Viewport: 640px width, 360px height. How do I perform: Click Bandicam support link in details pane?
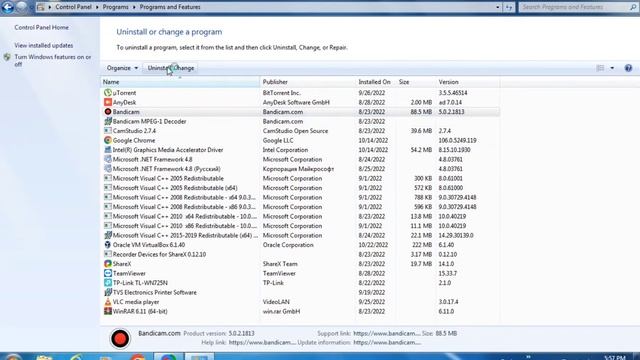pyautogui.click(x=387, y=333)
